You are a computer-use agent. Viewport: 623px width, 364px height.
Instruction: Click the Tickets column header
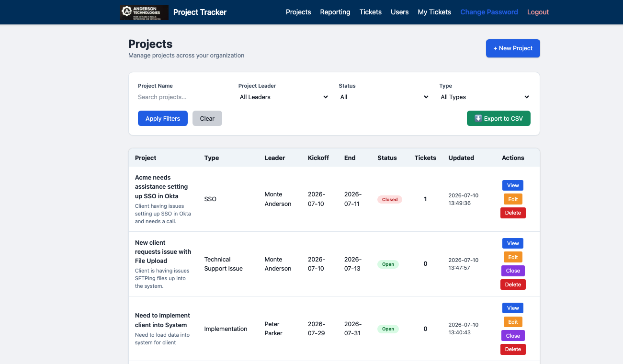pos(425,158)
